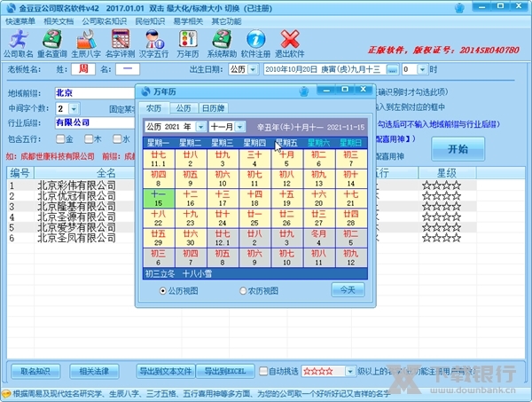The image size is (532, 402).
Task: Select calendar day 廿五 29
Action: pos(159,238)
